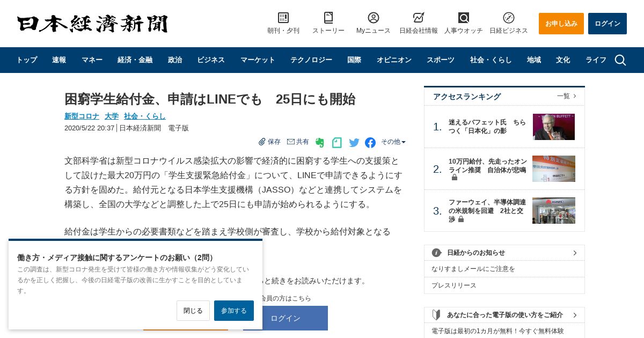
Task: Open the 速報 navigation tab
Action: pos(59,60)
